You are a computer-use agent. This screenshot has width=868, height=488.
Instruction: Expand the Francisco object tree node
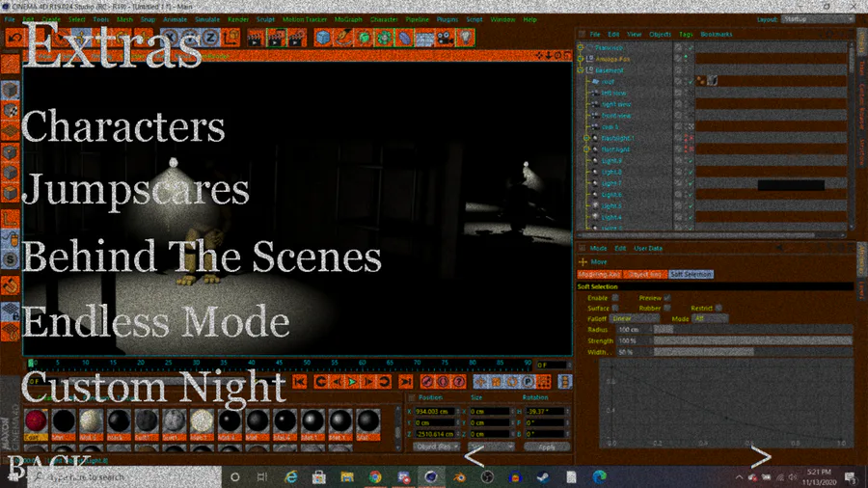click(581, 47)
